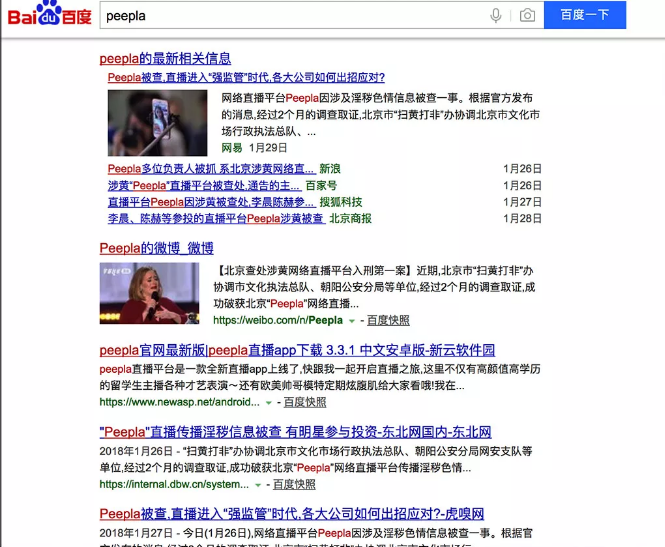Open 直播平台Peepla因涉黄被查处 news link

tap(212, 202)
